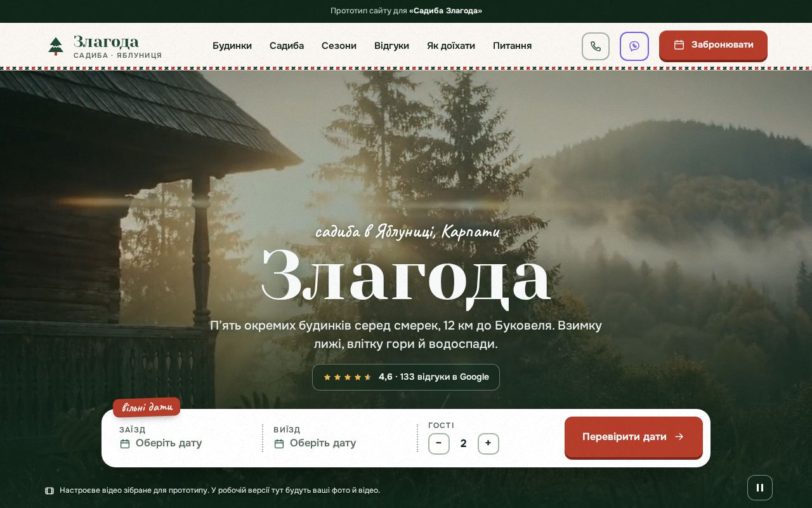Open the Питання menu item
This screenshot has width=812, height=508.
(512, 46)
